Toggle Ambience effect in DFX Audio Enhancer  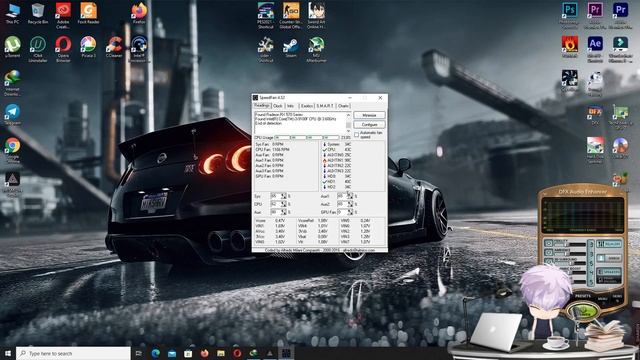pyautogui.click(x=549, y=253)
